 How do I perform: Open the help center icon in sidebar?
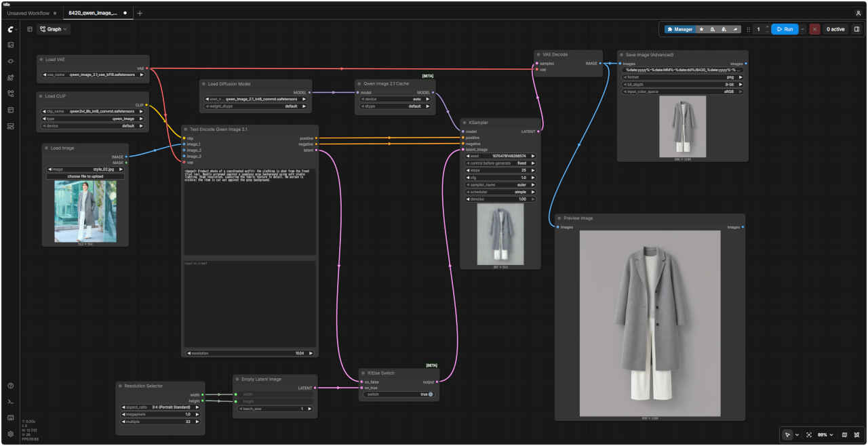coord(10,386)
